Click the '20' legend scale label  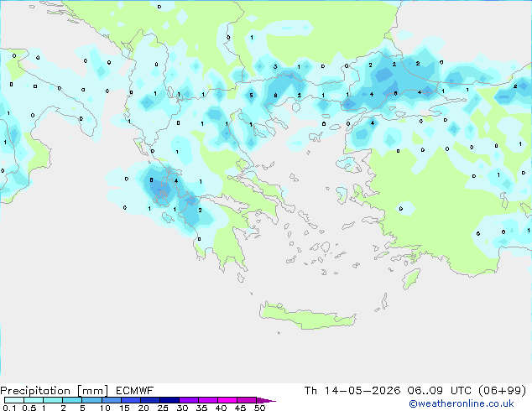click(143, 408)
